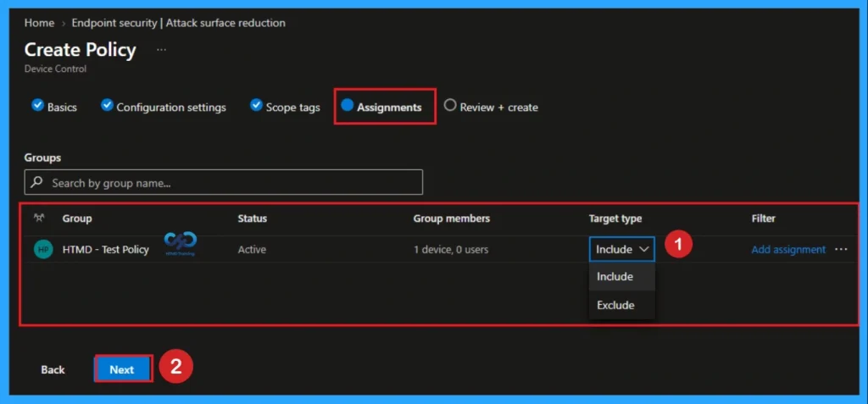Choose Include from the dropdown list
The height and width of the screenshot is (404, 868).
pos(621,276)
